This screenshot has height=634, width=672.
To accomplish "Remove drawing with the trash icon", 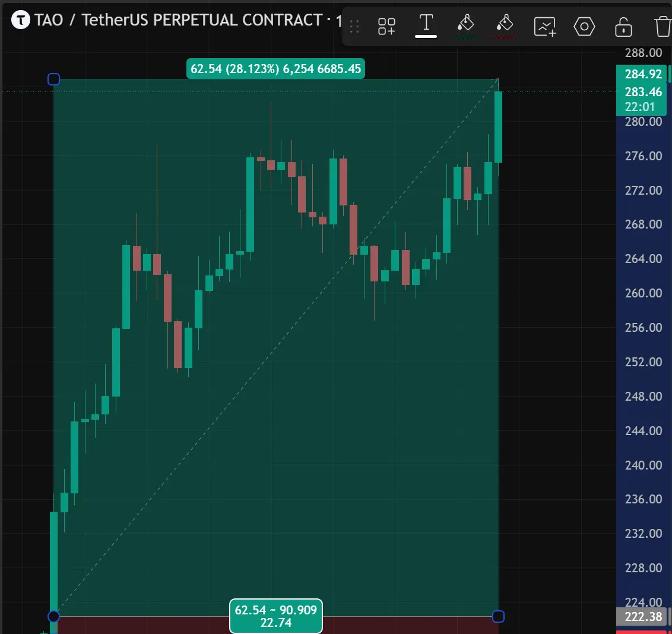I will [x=663, y=27].
